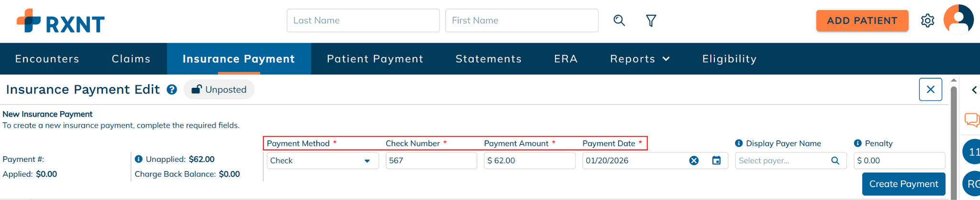This screenshot has width=980, height=200.
Task: Click the help icon beside Insurance Payment Edit
Action: click(x=172, y=90)
